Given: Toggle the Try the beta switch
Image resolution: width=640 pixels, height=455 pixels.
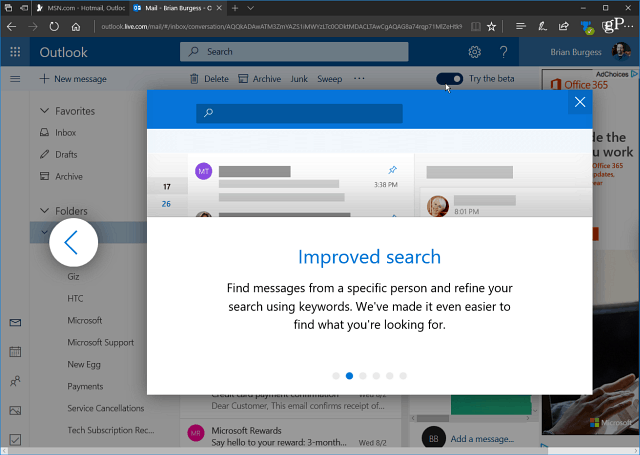Looking at the screenshot, I should [x=449, y=78].
